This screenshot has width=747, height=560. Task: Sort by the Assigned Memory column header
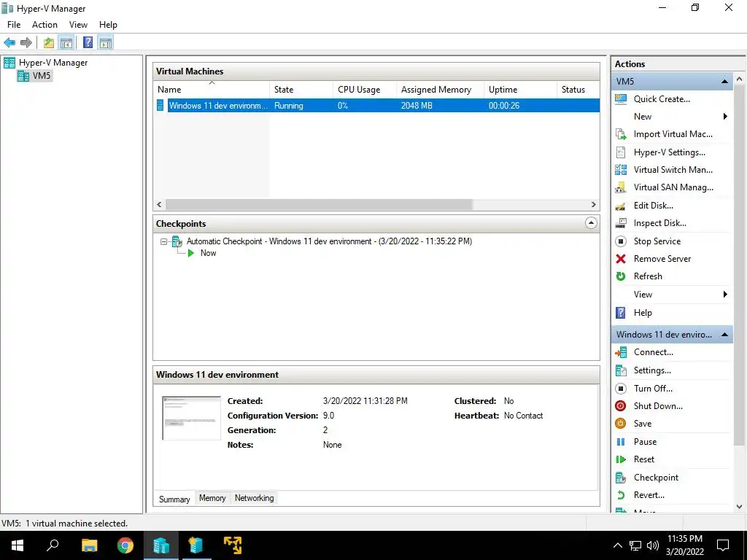click(x=440, y=90)
